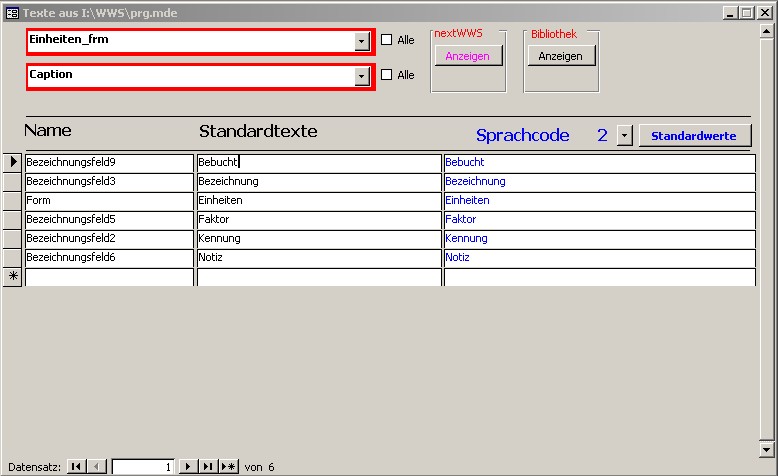Select row with the current record arrow
The width and height of the screenshot is (778, 476).
point(13,162)
